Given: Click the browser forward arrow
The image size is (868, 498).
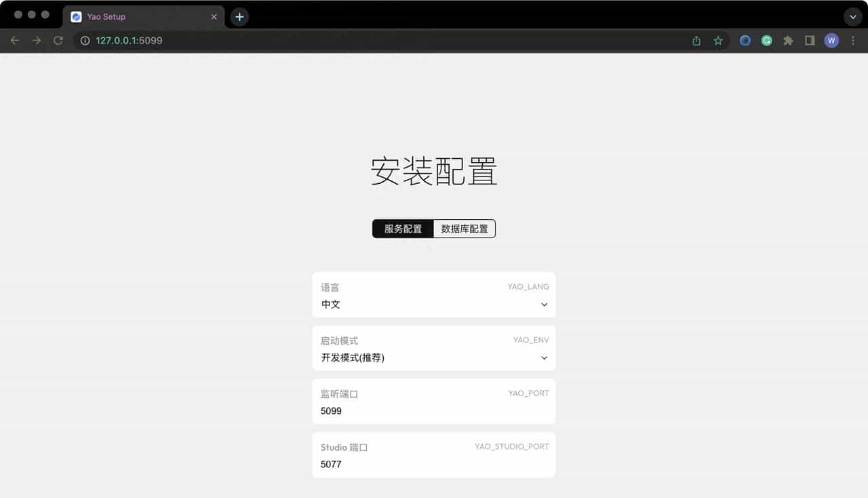Looking at the screenshot, I should tap(37, 41).
